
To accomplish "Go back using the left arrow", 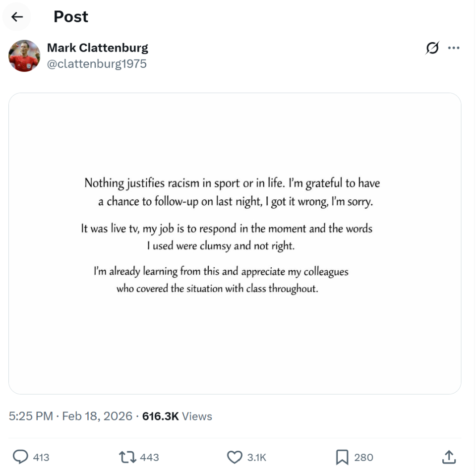I will pyautogui.click(x=17, y=17).
